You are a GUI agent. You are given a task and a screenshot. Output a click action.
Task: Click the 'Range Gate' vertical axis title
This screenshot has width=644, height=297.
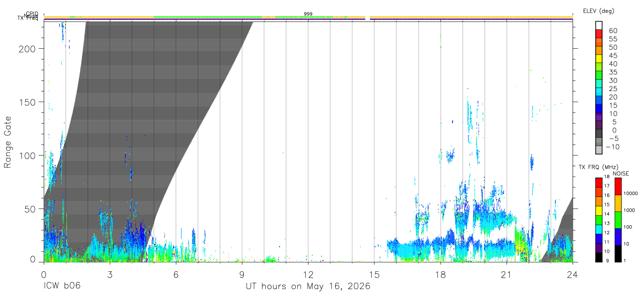click(8, 142)
